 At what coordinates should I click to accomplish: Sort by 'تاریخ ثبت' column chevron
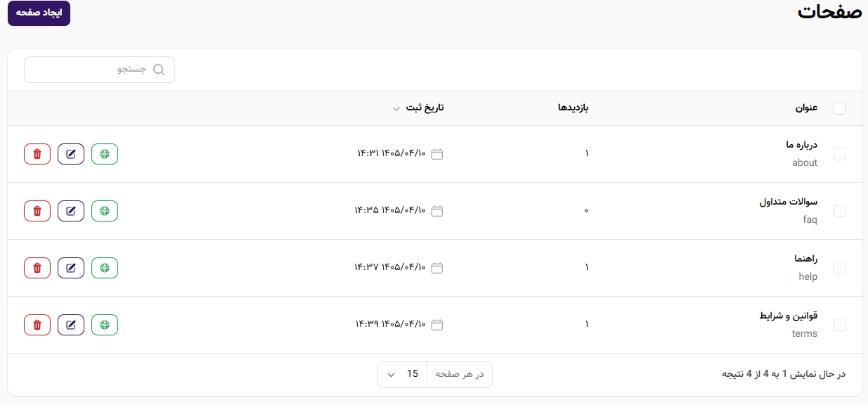[396, 108]
